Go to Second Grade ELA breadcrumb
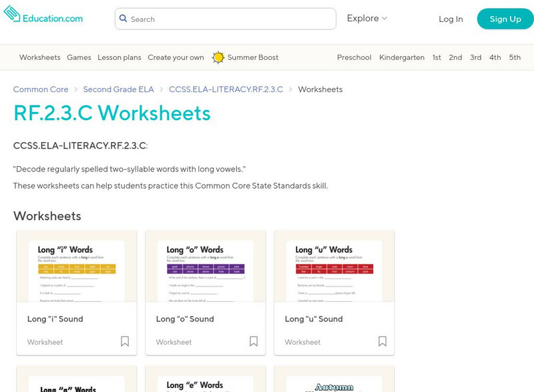Screen dimensions: 534x392 pyautogui.click(x=119, y=89)
